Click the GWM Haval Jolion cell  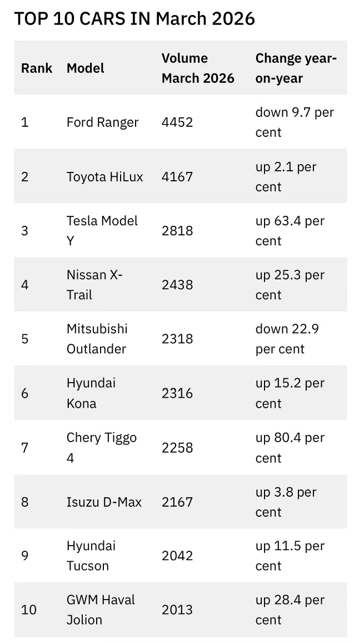(x=101, y=610)
